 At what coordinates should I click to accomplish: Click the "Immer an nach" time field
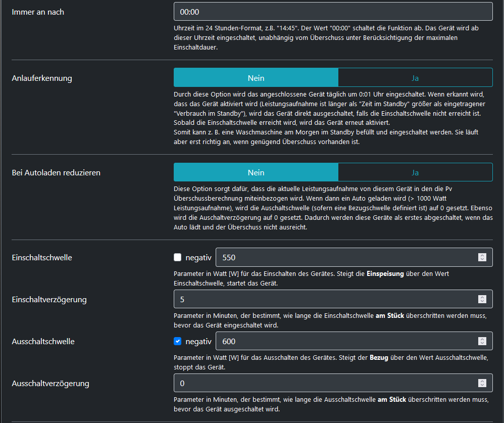332,12
